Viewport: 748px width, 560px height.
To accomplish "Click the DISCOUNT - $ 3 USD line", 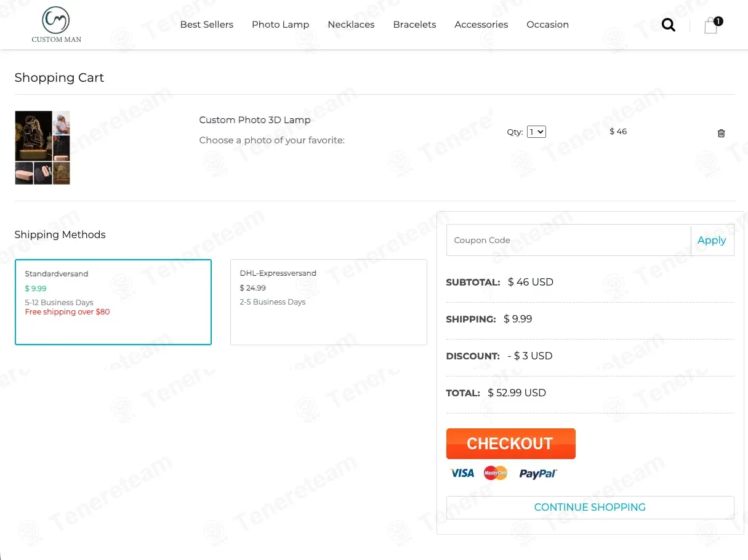I will (499, 356).
